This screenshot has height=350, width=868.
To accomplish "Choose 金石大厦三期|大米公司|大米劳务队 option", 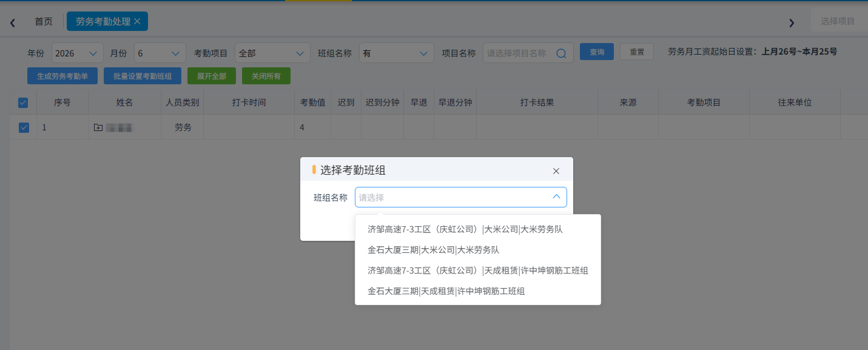I will pyautogui.click(x=478, y=250).
